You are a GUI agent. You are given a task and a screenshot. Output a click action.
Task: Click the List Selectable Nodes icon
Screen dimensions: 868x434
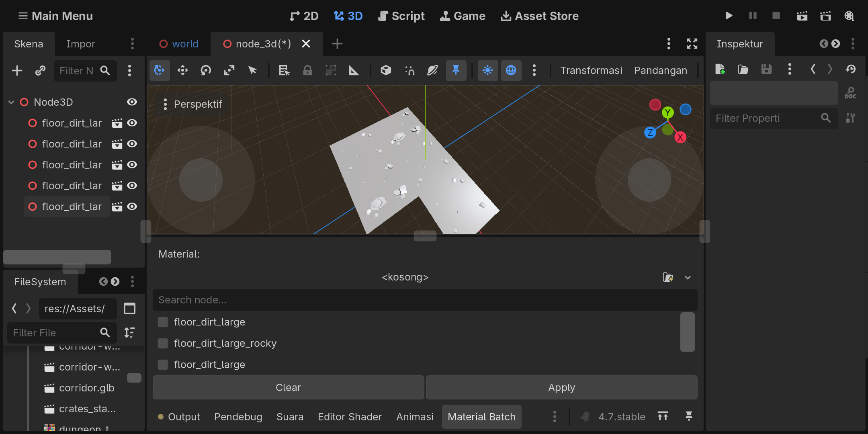pos(284,70)
